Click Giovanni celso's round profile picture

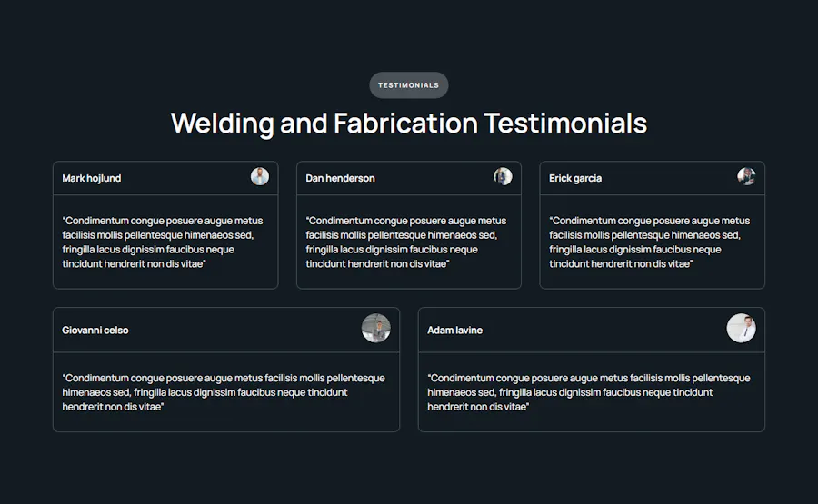(x=376, y=328)
